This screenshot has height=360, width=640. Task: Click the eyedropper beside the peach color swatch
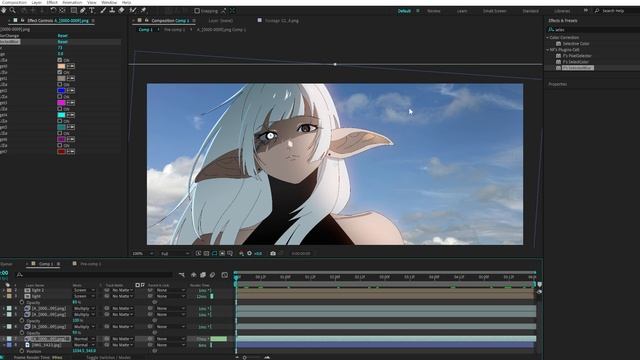coord(71,66)
